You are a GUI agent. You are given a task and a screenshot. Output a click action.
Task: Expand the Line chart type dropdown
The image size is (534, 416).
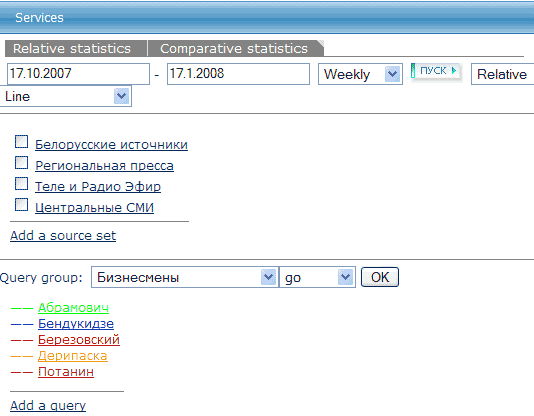click(122, 96)
